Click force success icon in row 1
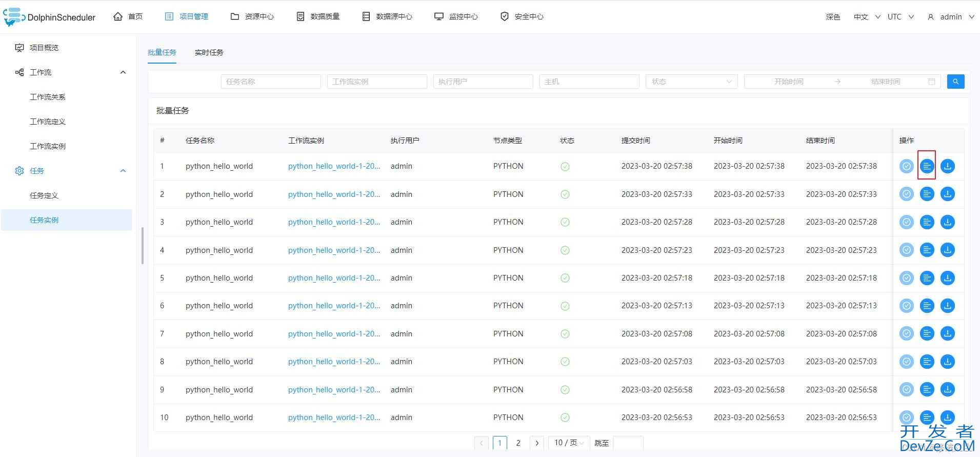The image size is (980, 457). (x=907, y=166)
